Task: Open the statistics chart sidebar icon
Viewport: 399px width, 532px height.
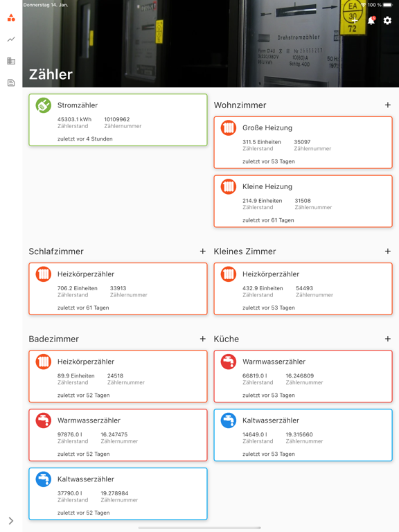Action: tap(11, 39)
